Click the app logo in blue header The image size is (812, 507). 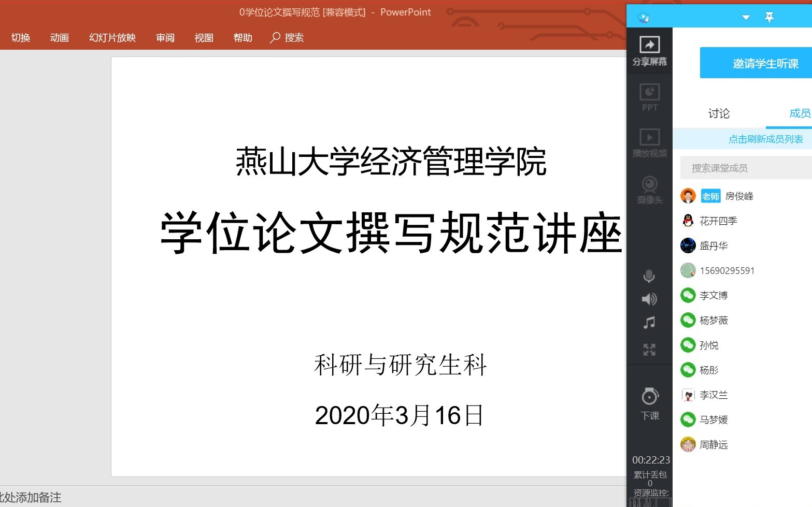[643, 18]
